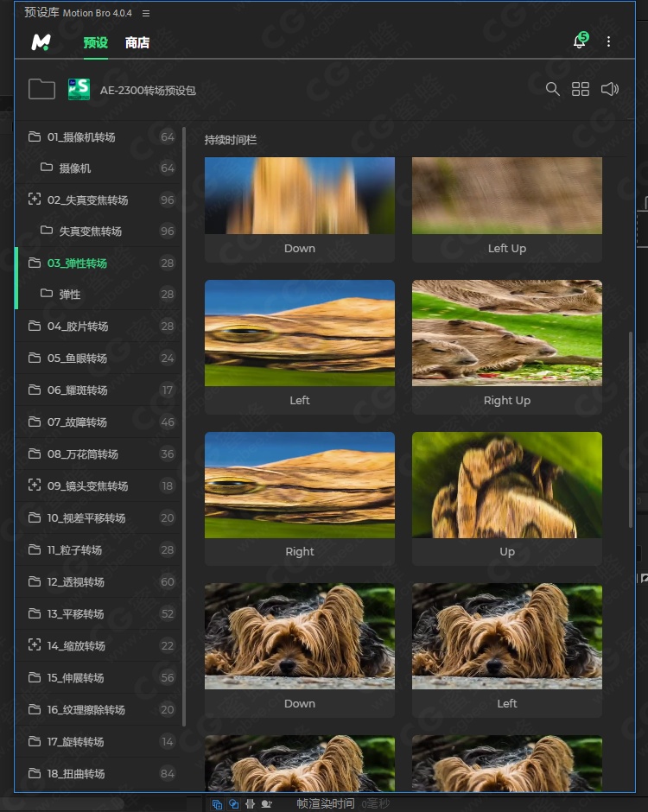Click the AE-2300 preset pack icon
The height and width of the screenshot is (812, 648).
click(79, 89)
